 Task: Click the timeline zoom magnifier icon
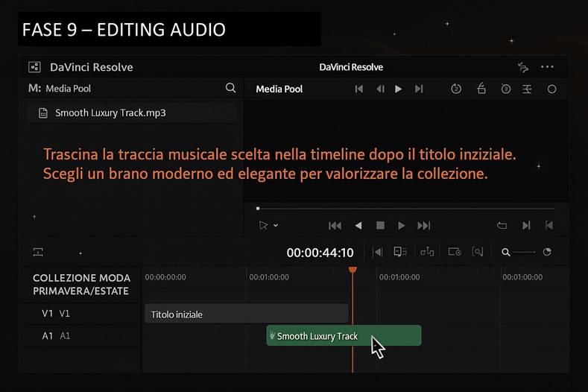[506, 253]
